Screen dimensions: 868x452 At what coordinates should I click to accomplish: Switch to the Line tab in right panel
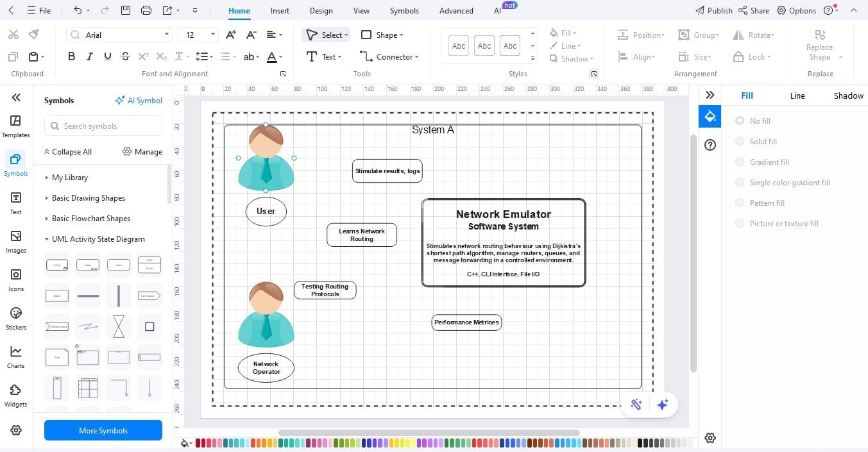pos(797,96)
